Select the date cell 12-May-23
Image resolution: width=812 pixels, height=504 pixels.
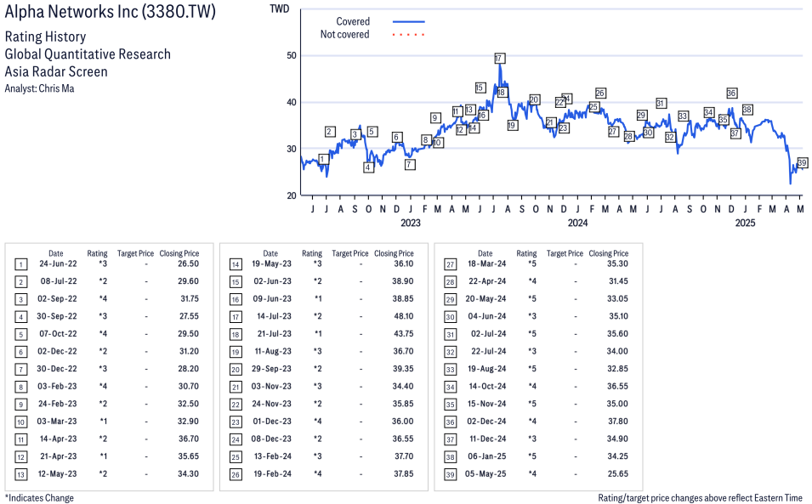click(58, 474)
